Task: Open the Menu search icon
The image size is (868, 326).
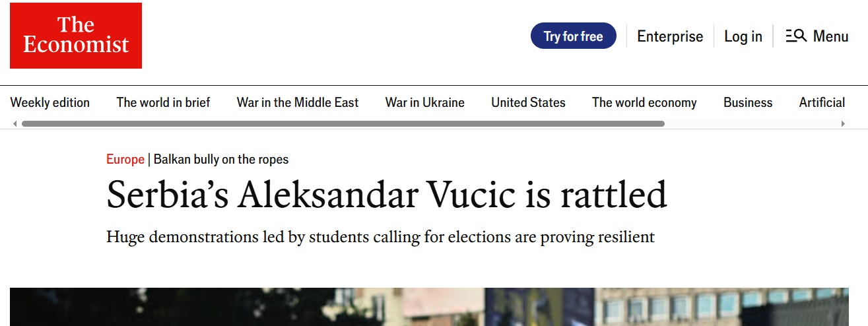Action: (796, 36)
